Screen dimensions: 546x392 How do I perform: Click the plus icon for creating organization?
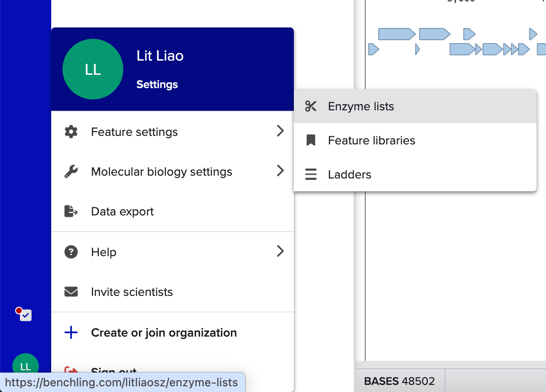(x=71, y=333)
